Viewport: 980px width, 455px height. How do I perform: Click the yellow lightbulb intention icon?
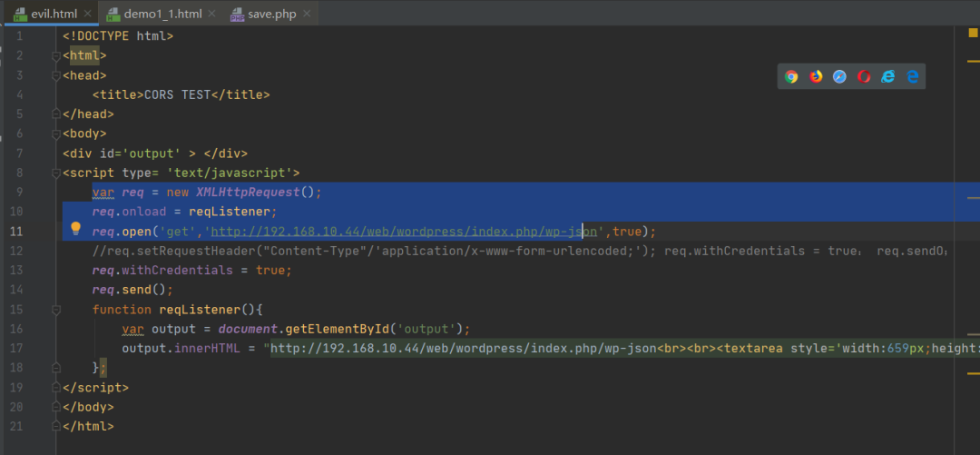click(75, 229)
